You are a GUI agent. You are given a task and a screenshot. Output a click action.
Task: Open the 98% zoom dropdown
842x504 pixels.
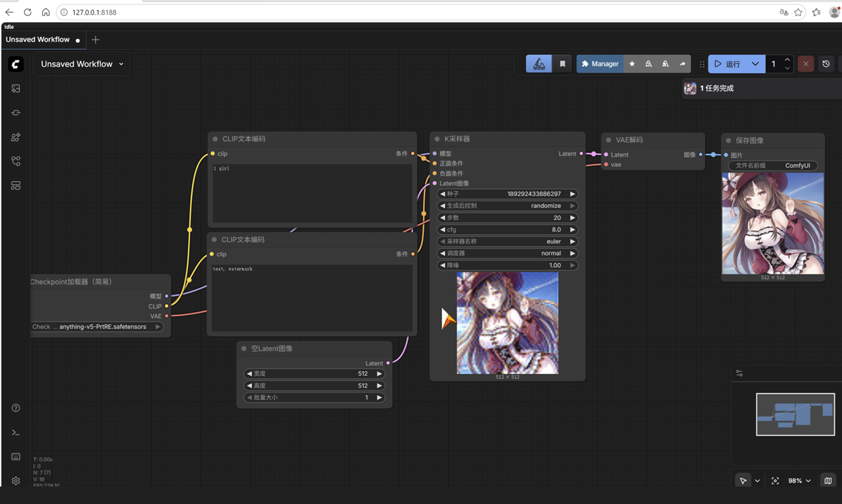(800, 481)
